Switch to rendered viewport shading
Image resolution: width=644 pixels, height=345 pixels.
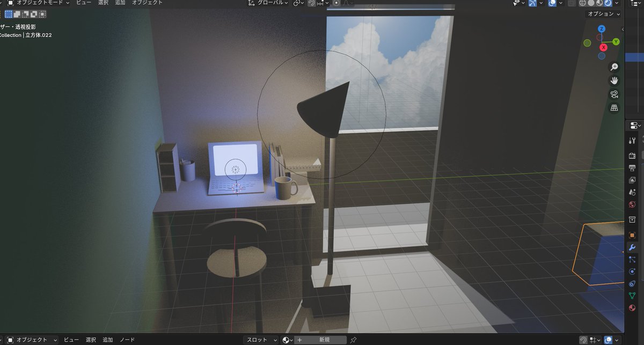(608, 3)
